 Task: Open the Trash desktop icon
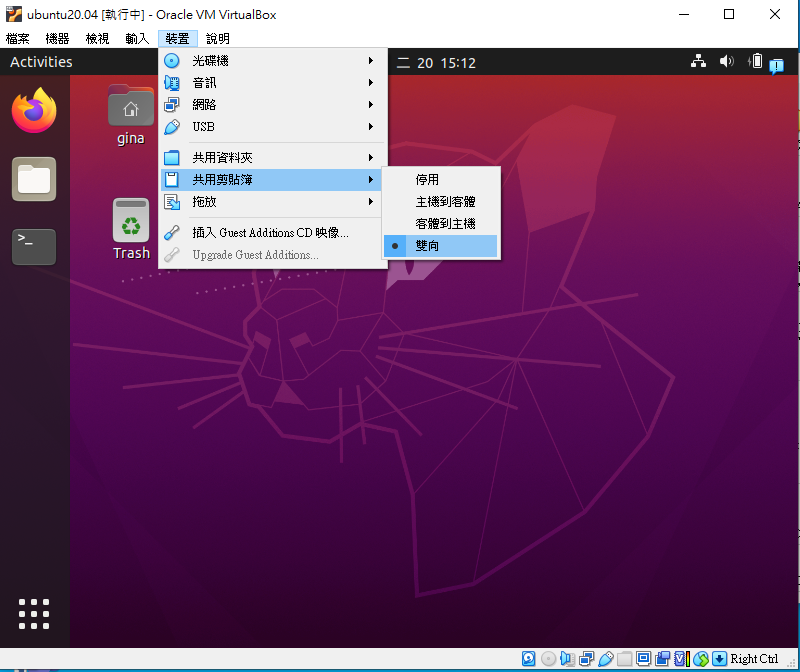click(x=131, y=229)
